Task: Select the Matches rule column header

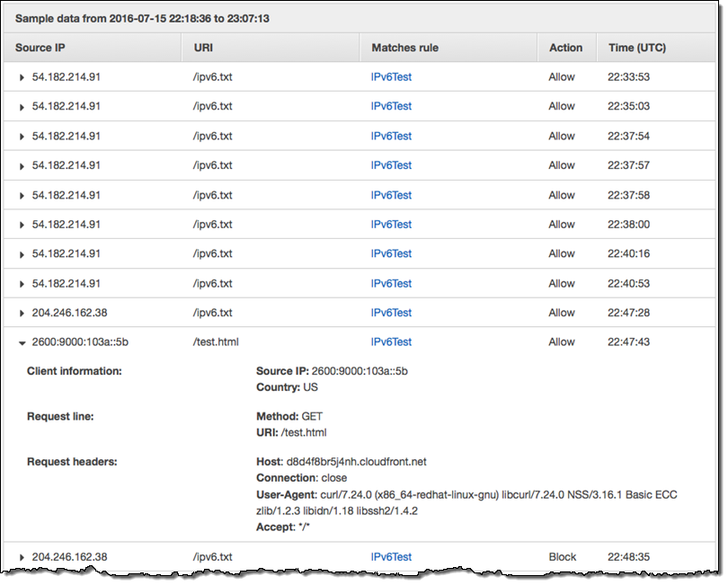Action: pyautogui.click(x=404, y=48)
